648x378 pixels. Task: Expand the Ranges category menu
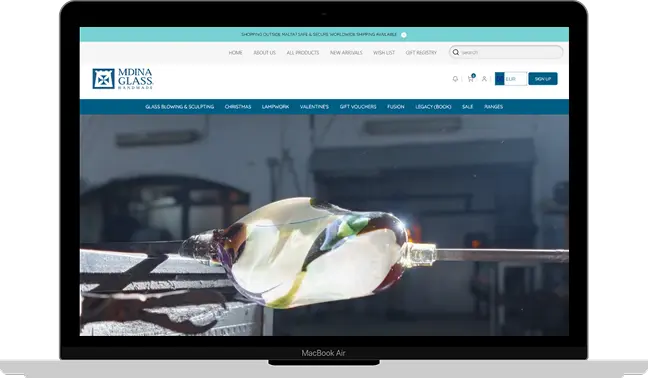click(x=493, y=107)
